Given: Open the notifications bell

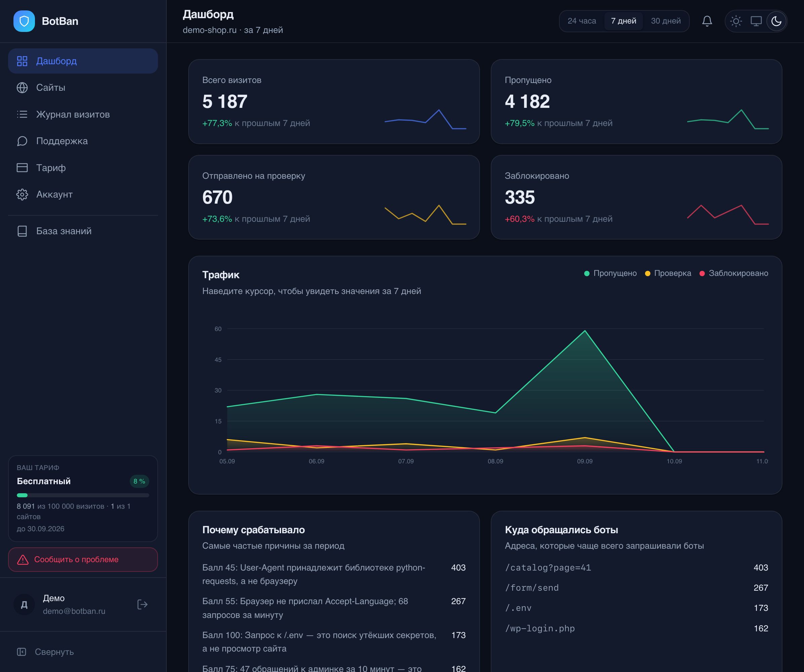Looking at the screenshot, I should click(x=707, y=21).
